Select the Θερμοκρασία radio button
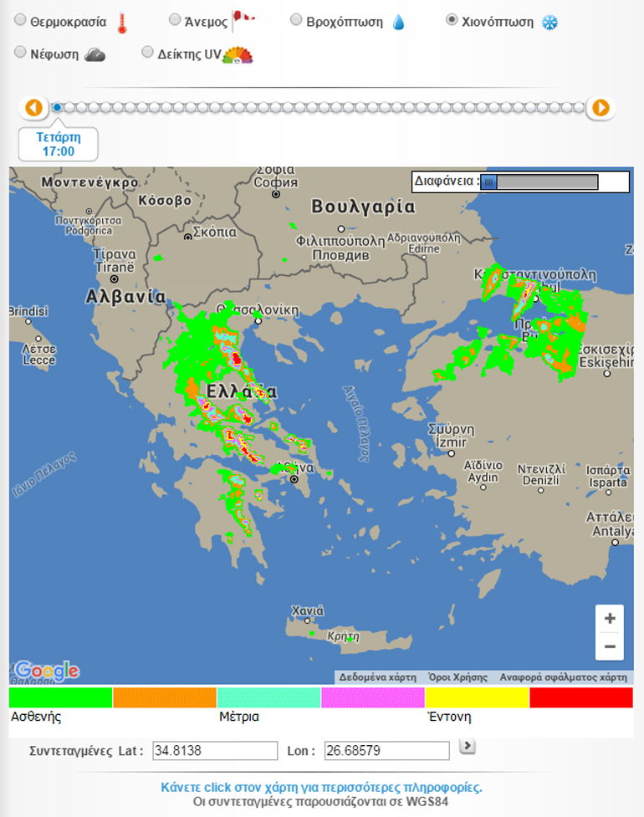Screen dimensions: 644x817 (x=20, y=21)
